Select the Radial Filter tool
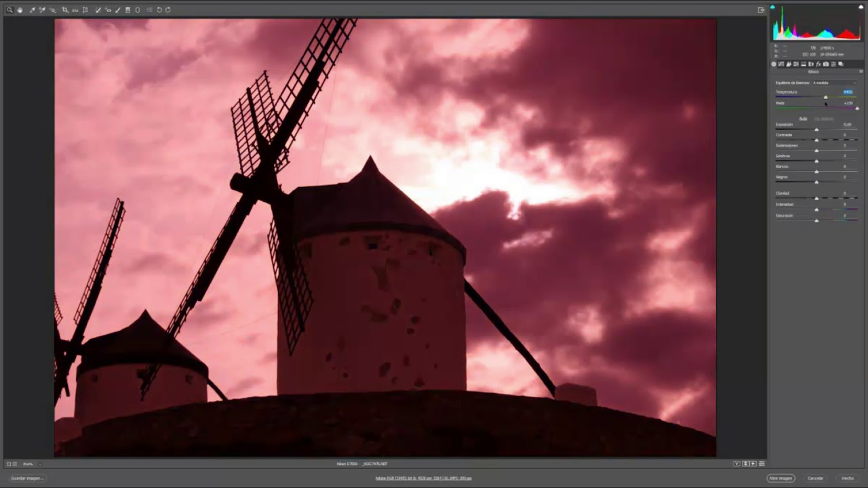868x488 pixels. tap(138, 10)
